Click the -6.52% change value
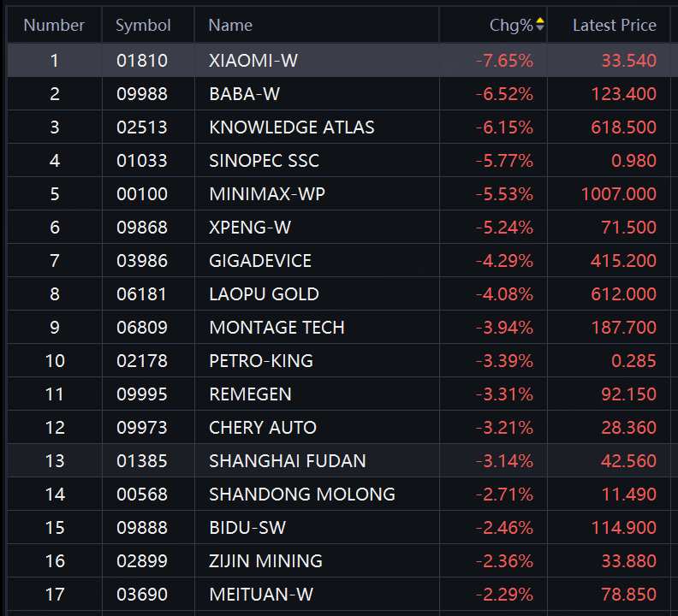The height and width of the screenshot is (616, 678). point(504,94)
